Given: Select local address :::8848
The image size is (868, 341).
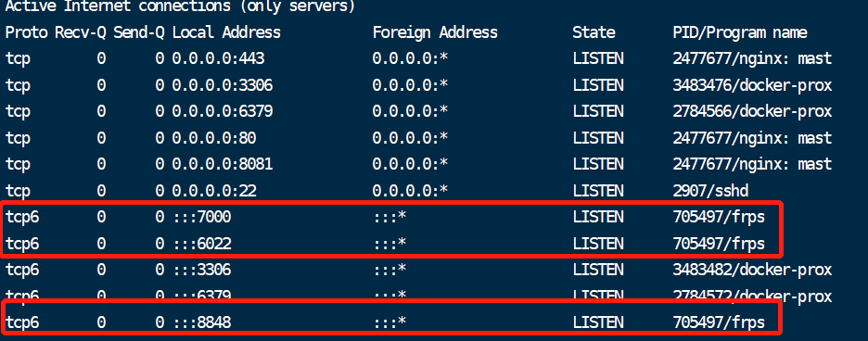Looking at the screenshot, I should pos(201,322).
